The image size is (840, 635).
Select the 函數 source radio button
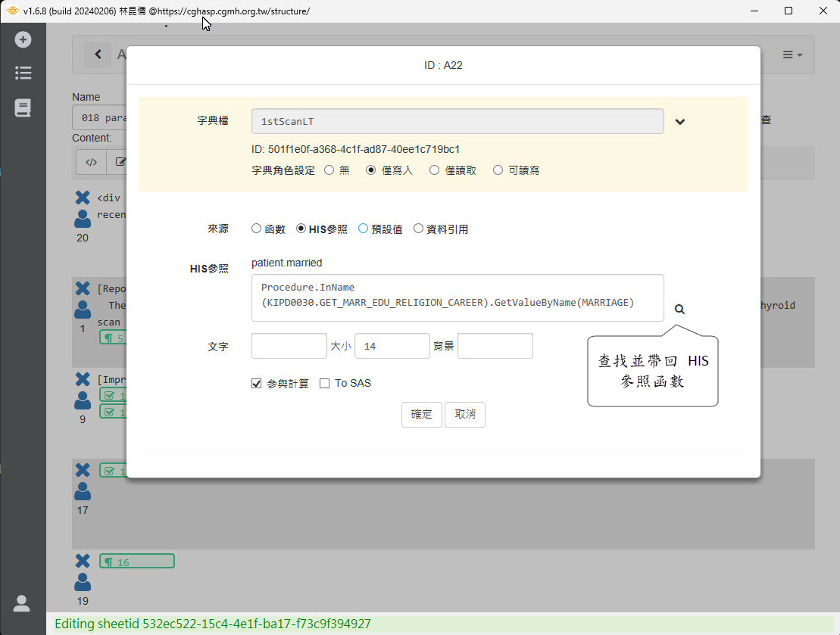256,229
